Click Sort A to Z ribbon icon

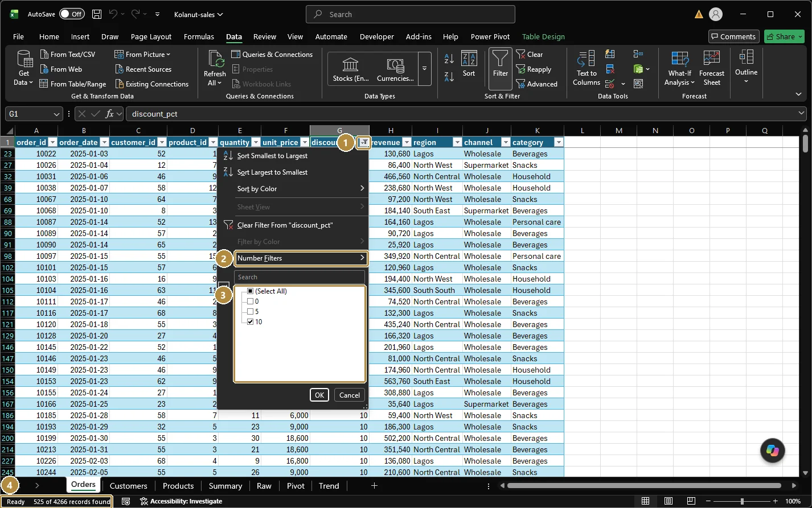[449, 58]
